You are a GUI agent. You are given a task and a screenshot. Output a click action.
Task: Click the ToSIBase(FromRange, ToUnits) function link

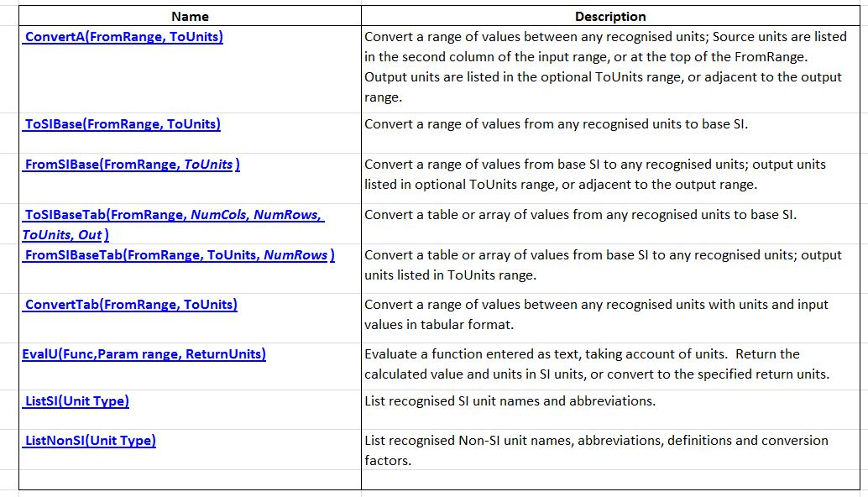123,124
